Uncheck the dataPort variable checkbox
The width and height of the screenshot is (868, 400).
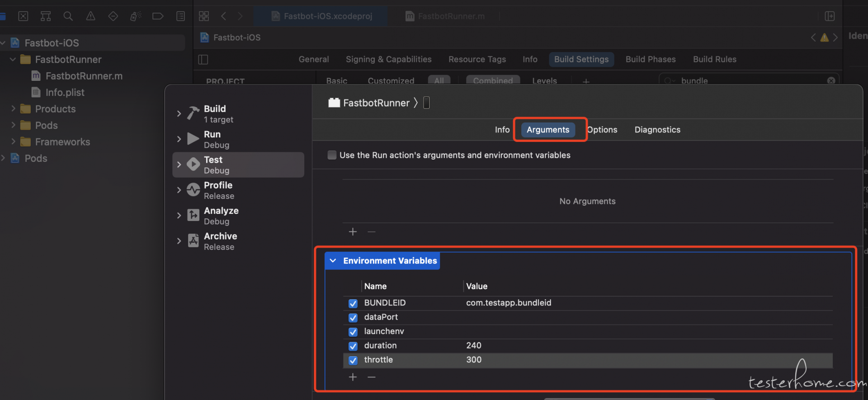pyautogui.click(x=353, y=318)
